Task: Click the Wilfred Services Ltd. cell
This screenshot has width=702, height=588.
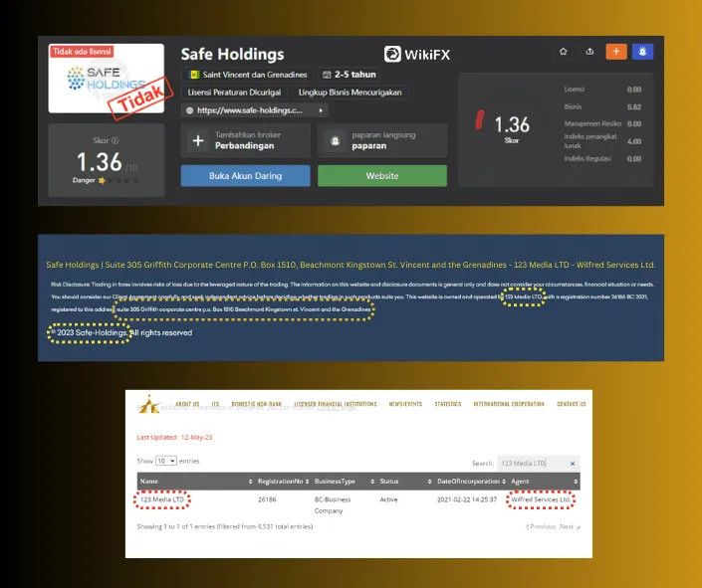Action: click(x=541, y=499)
